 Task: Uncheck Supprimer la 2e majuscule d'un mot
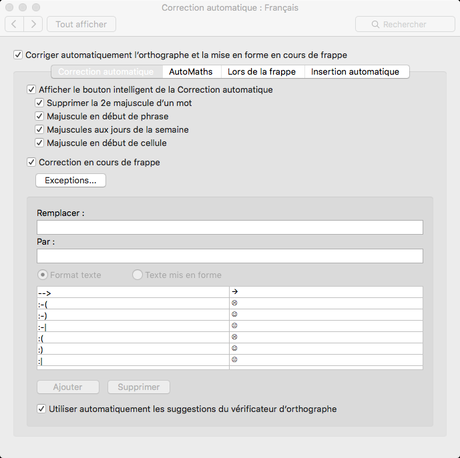39,103
